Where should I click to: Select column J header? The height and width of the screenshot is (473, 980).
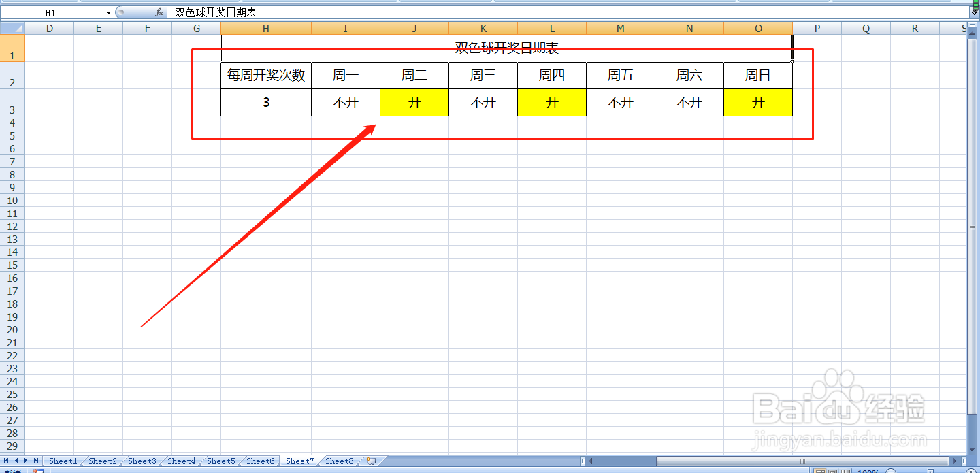click(414, 28)
